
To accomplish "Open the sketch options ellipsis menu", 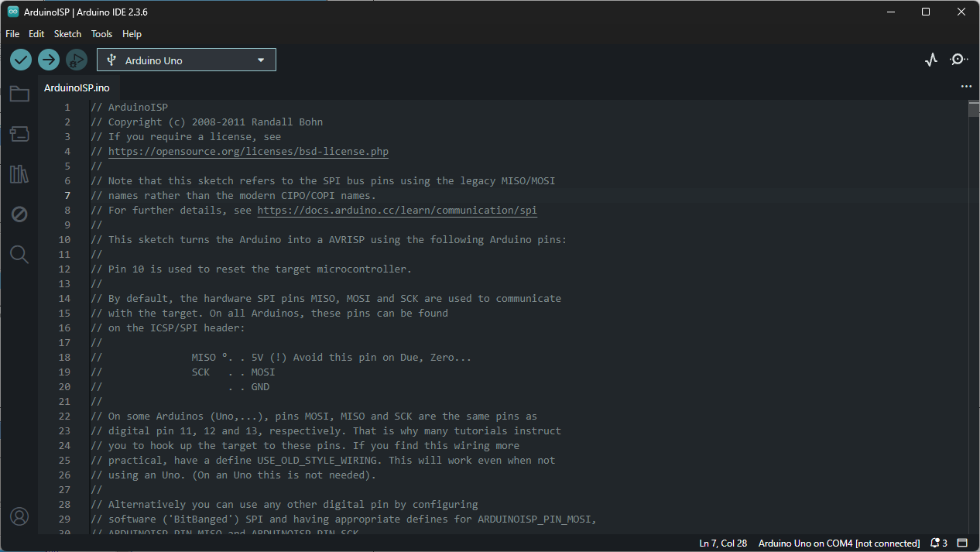I will (965, 86).
